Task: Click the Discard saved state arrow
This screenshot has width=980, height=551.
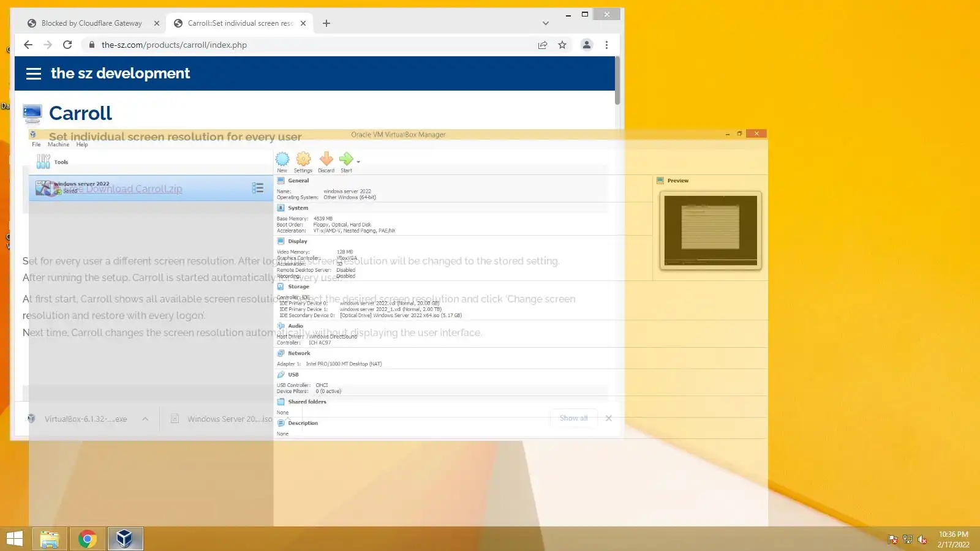Action: click(326, 159)
